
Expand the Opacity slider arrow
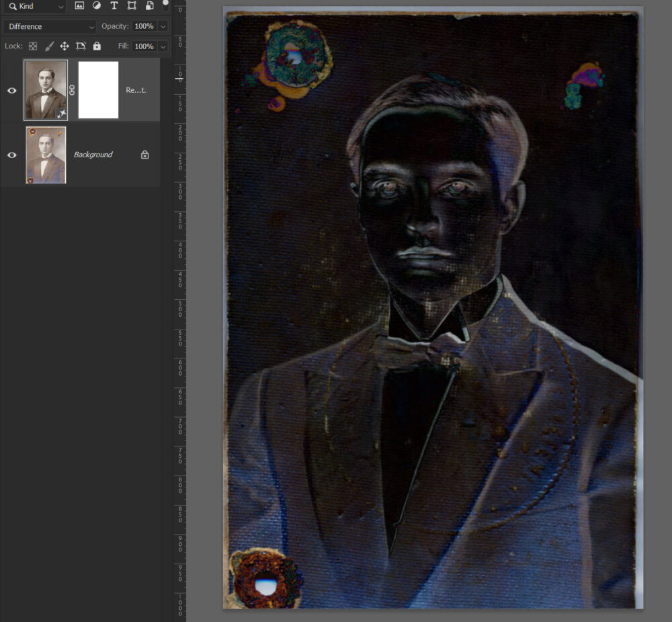[163, 26]
